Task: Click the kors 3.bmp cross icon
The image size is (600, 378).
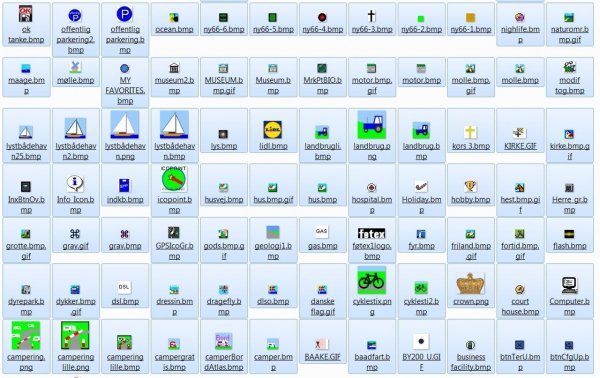Action: [470, 132]
